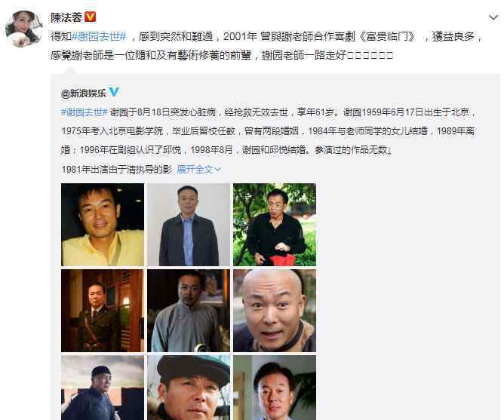Click the orange V verified badge
The height and width of the screenshot is (420, 504).
90,17
